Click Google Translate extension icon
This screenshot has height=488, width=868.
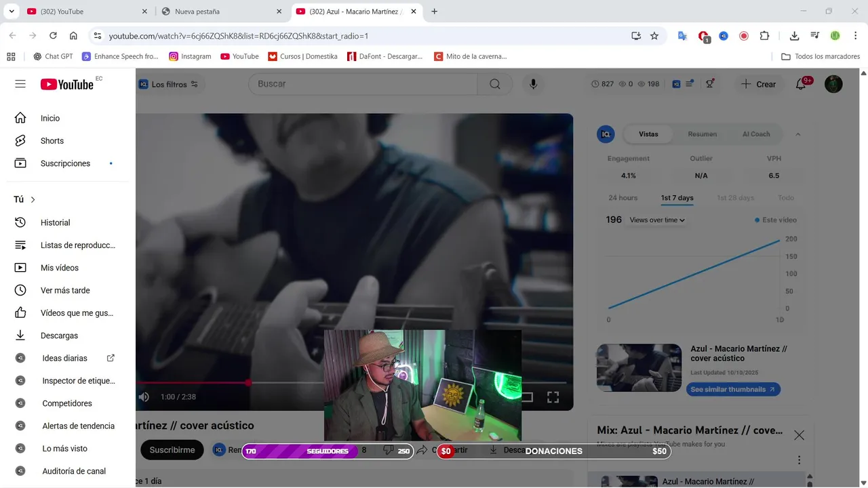(683, 36)
